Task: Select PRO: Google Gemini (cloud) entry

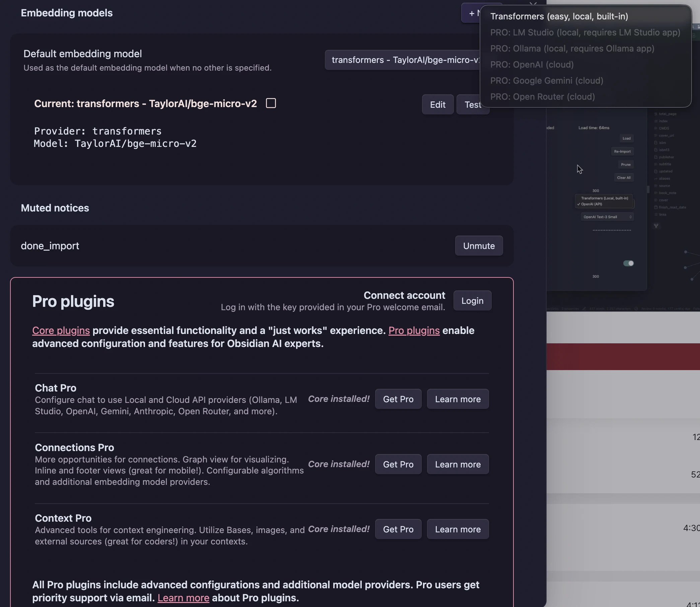Action: [547, 81]
